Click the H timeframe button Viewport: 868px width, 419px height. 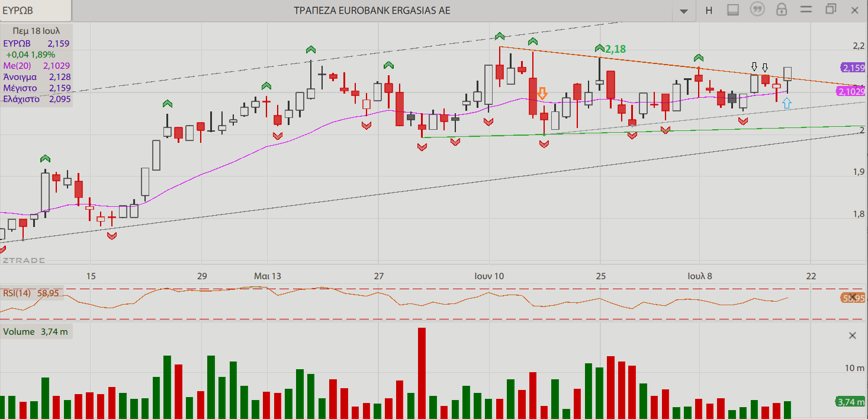709,10
